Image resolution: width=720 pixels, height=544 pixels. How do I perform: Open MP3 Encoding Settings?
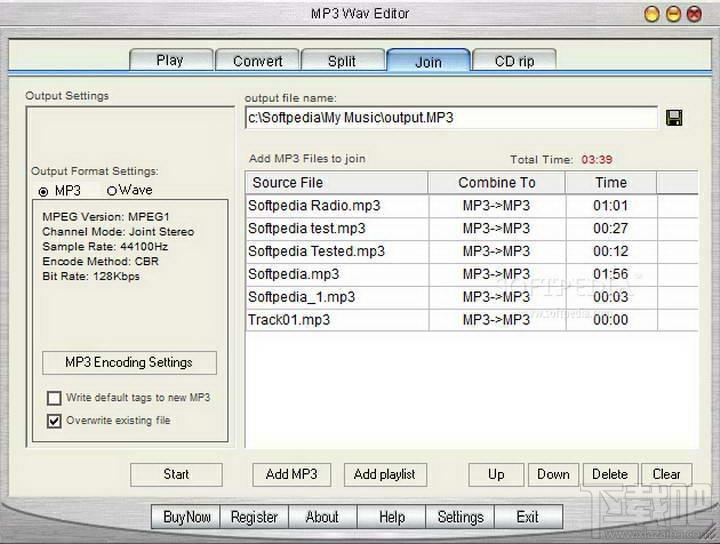point(129,363)
